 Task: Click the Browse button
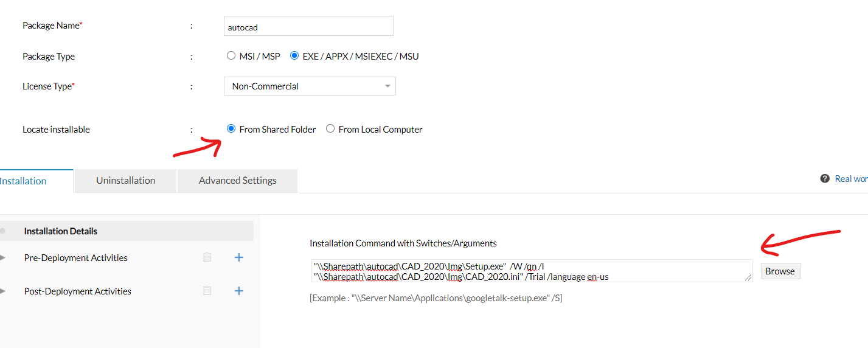(x=780, y=271)
